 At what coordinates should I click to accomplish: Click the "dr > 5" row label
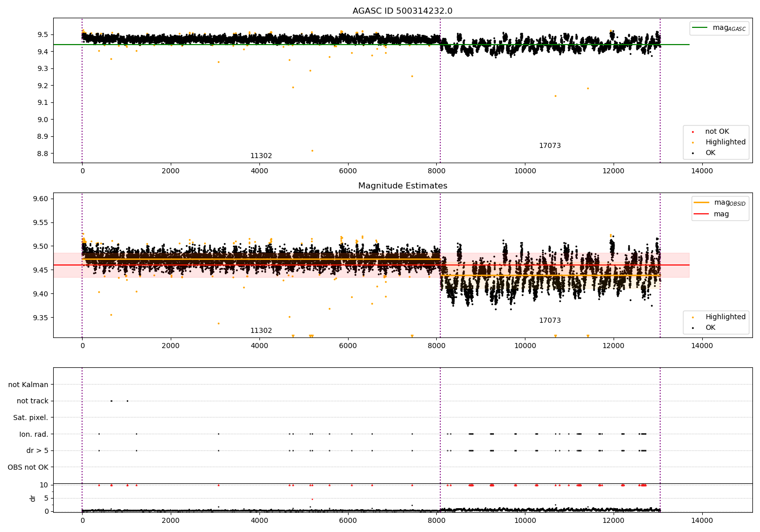click(37, 450)
